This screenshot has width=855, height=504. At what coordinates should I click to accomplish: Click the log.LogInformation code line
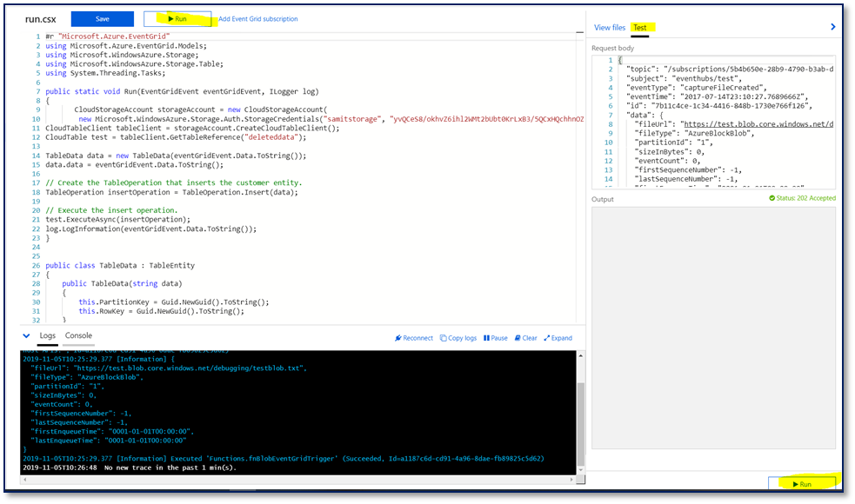151,229
